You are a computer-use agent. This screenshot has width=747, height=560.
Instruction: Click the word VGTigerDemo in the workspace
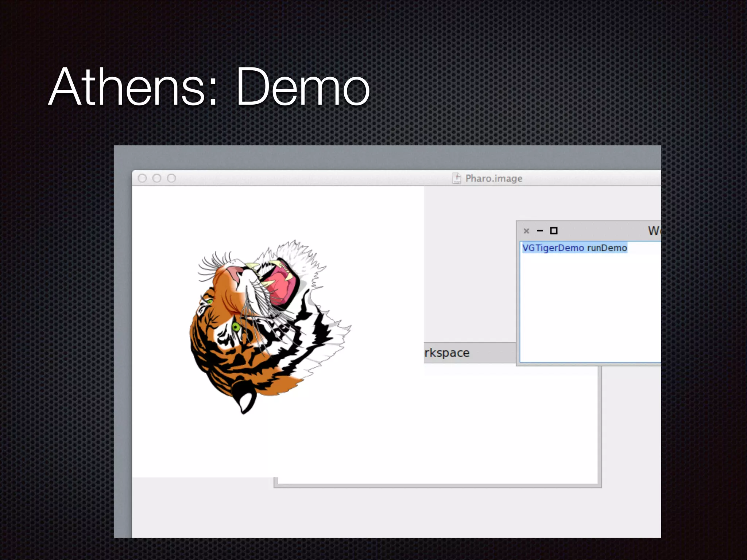553,248
